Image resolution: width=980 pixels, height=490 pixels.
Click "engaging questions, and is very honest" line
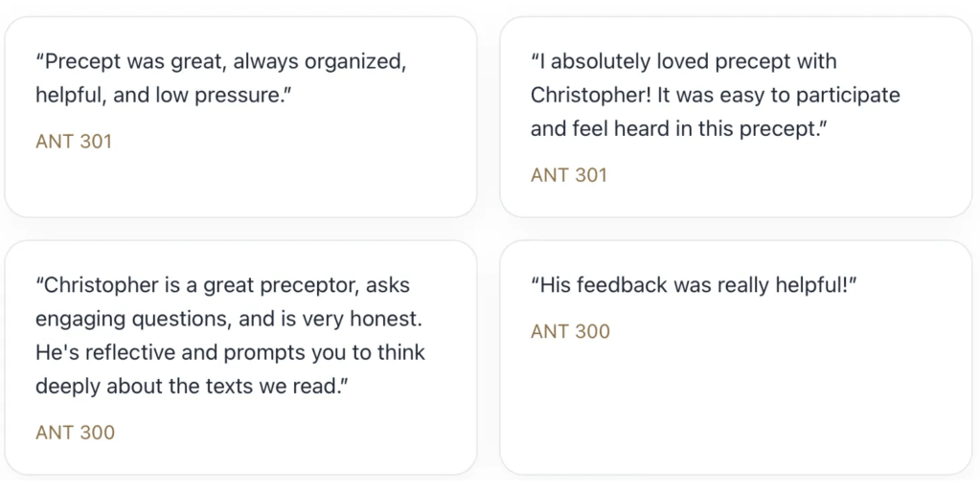point(228,319)
